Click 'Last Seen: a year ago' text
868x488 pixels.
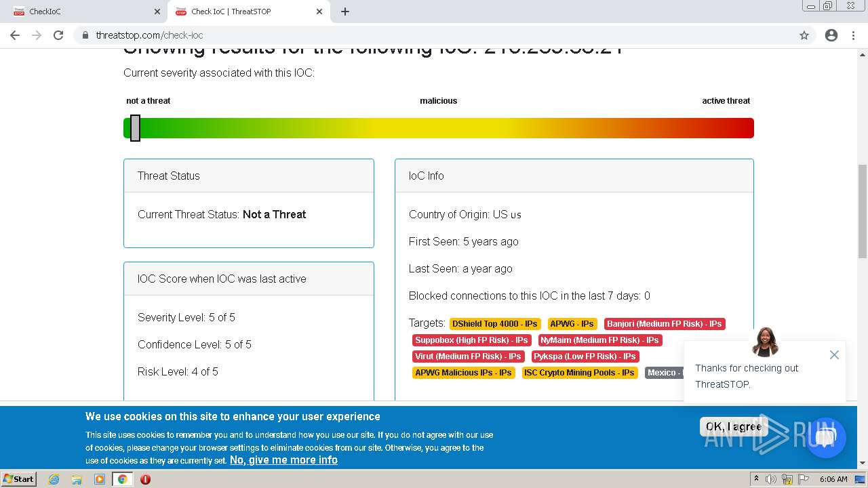(460, 268)
